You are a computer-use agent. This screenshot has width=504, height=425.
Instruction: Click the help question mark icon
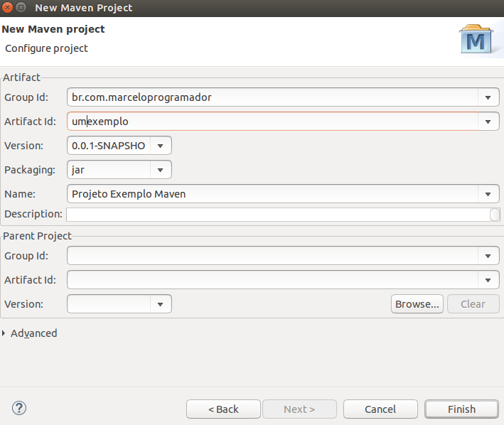pyautogui.click(x=19, y=408)
